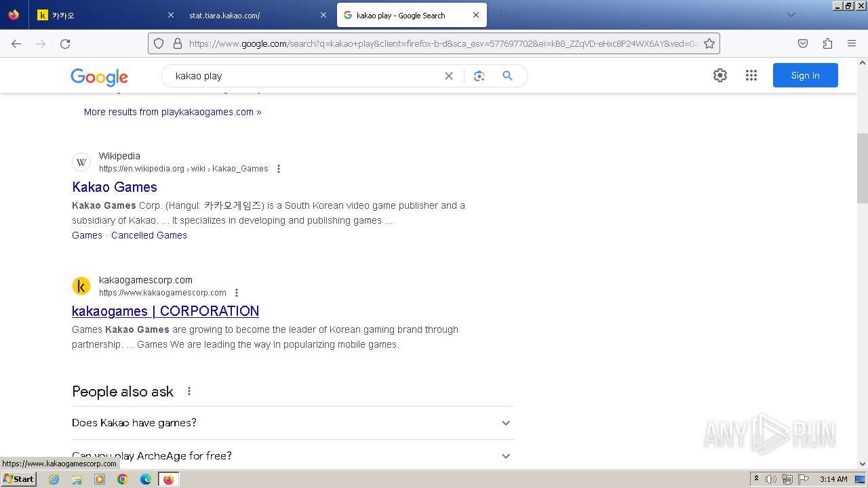Run search with the magnifier icon
Viewport: 868px width, 488px height.
coord(507,76)
